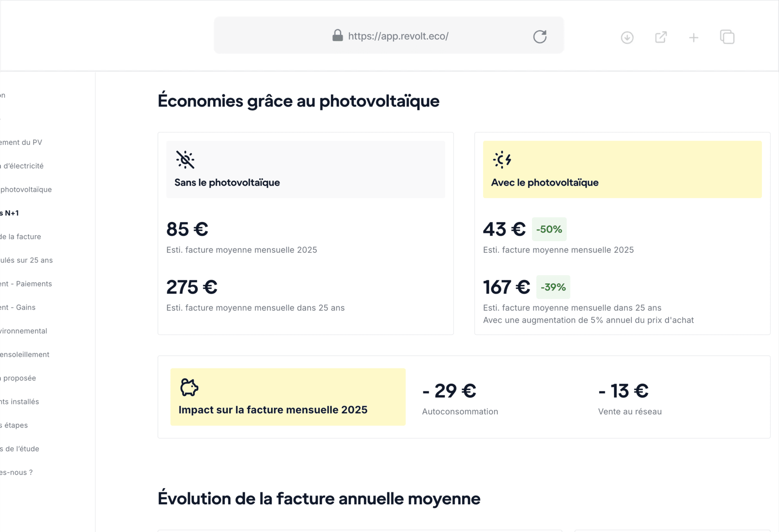Open a new tab with the plus icon
The height and width of the screenshot is (532, 779).
pos(693,37)
